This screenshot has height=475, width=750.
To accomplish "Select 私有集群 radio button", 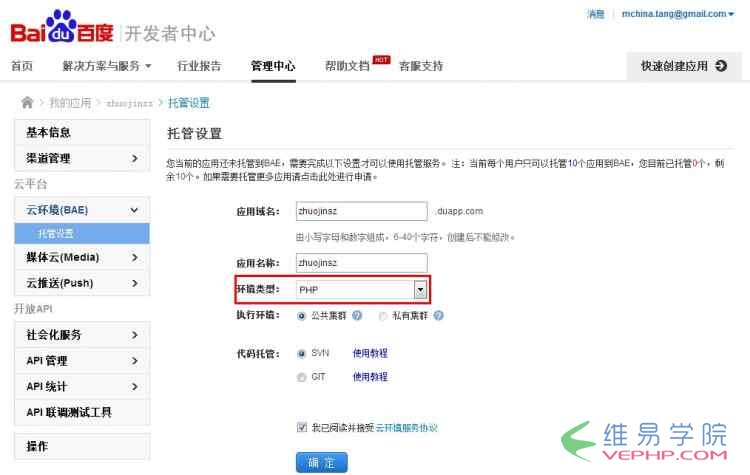I will tap(383, 316).
